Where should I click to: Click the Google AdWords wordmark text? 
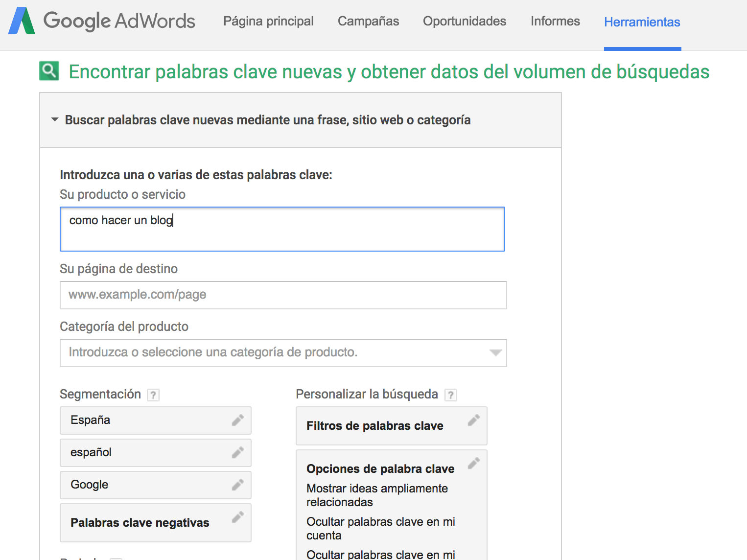point(119,21)
